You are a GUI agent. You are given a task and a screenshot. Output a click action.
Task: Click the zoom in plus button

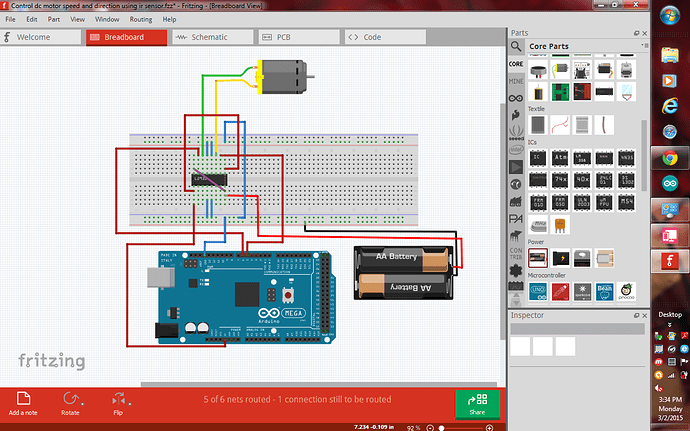click(x=489, y=428)
